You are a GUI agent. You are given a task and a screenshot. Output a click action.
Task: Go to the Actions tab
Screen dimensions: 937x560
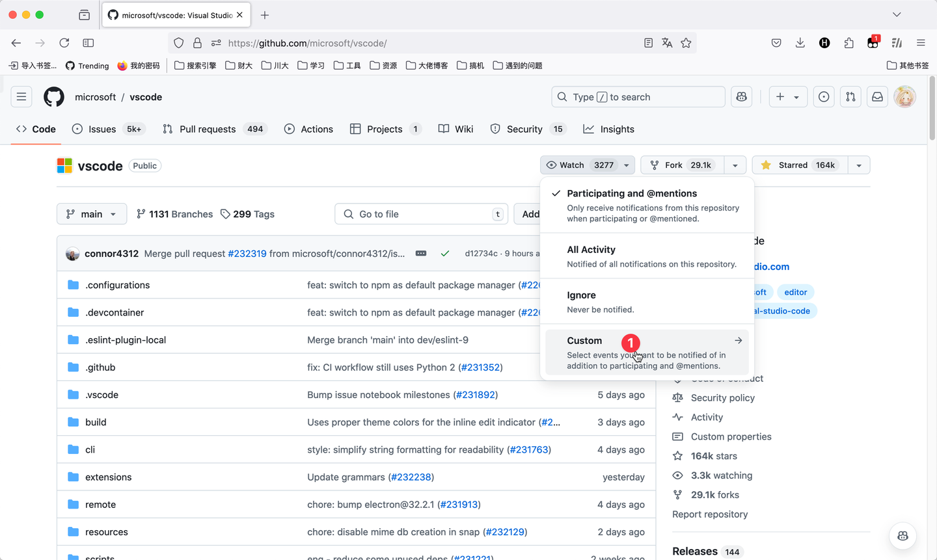coord(309,129)
